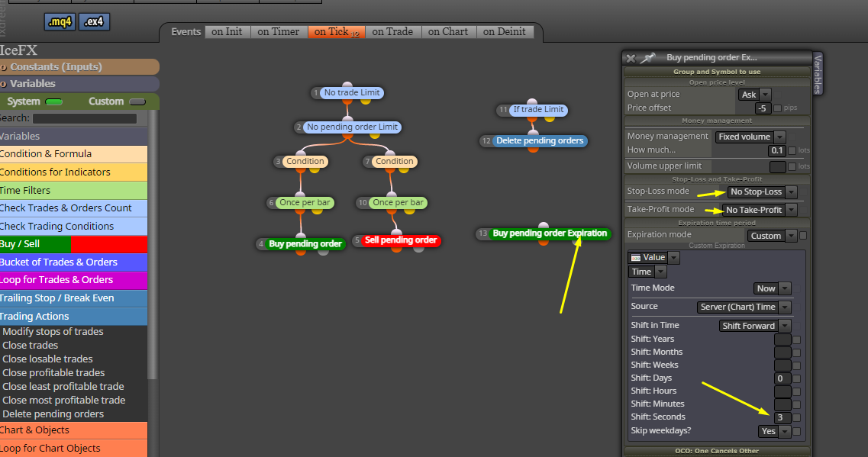This screenshot has width=868, height=457.
Task: Select the No trade Limit block
Action: pos(351,93)
